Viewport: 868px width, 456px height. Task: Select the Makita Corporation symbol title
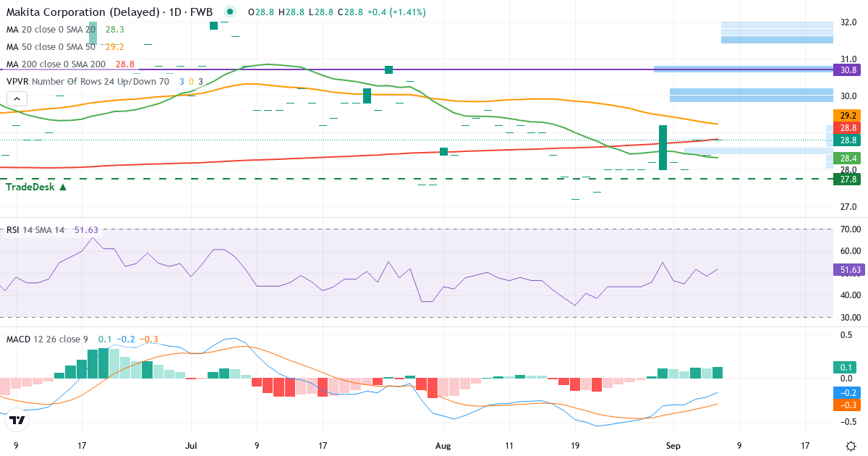pyautogui.click(x=108, y=12)
